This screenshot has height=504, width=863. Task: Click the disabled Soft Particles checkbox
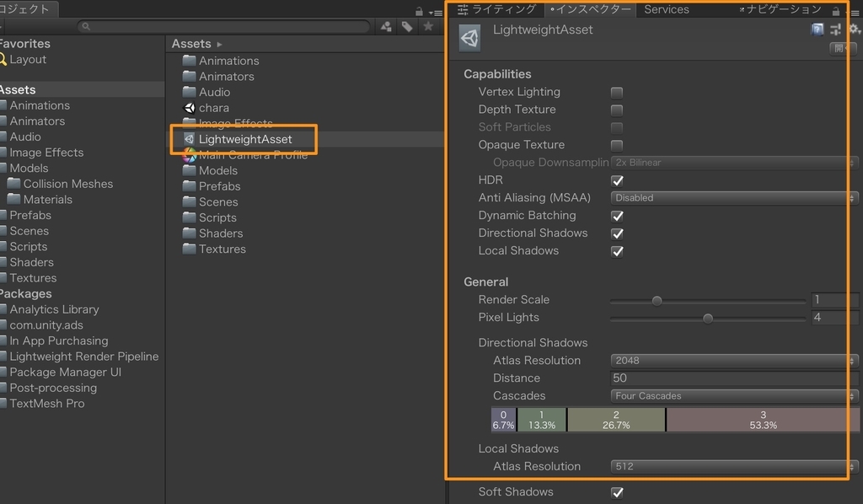(617, 127)
